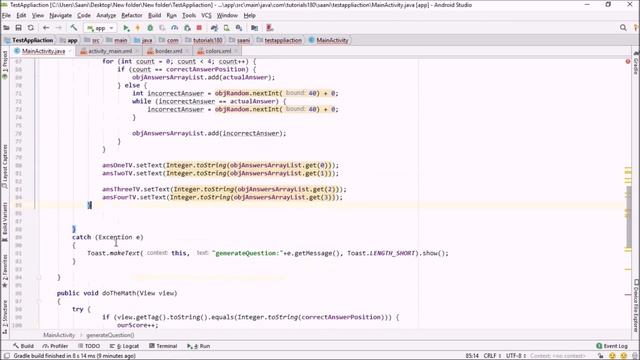Open run configuration app dropdown

point(100,28)
